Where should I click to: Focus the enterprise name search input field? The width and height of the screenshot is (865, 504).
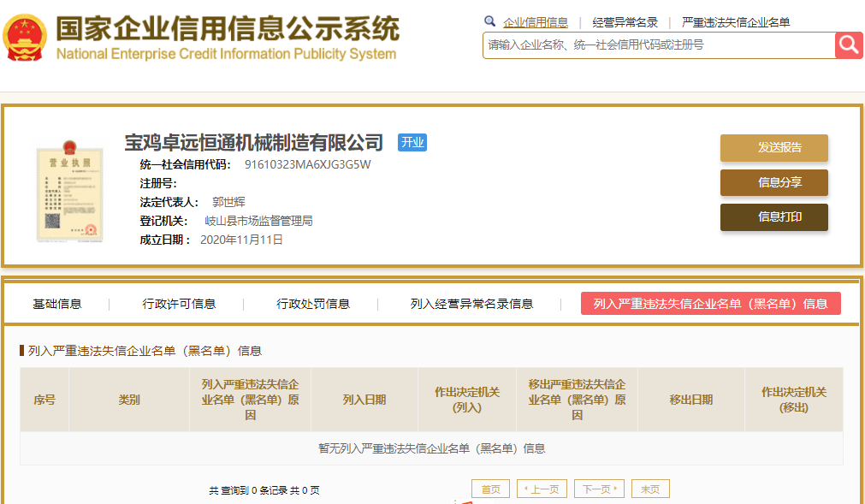pos(659,45)
